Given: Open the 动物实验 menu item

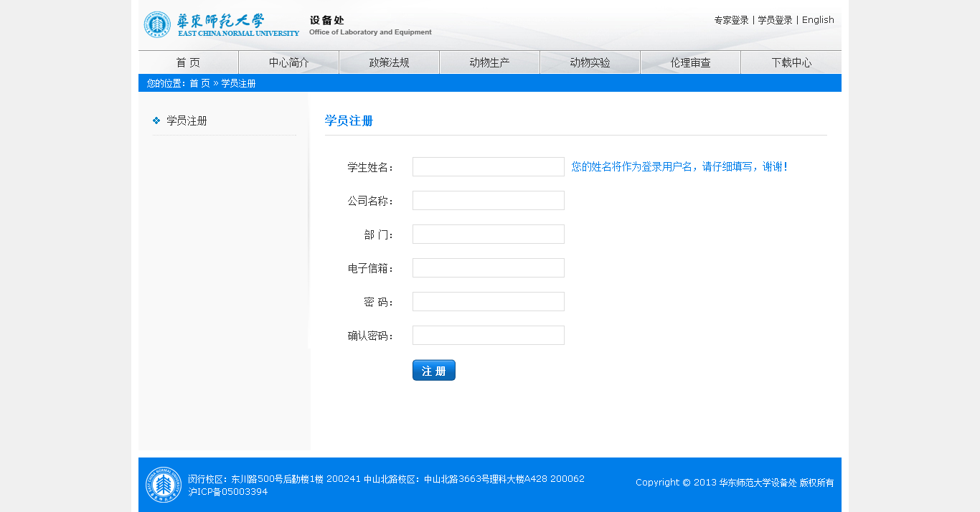Looking at the screenshot, I should (590, 62).
